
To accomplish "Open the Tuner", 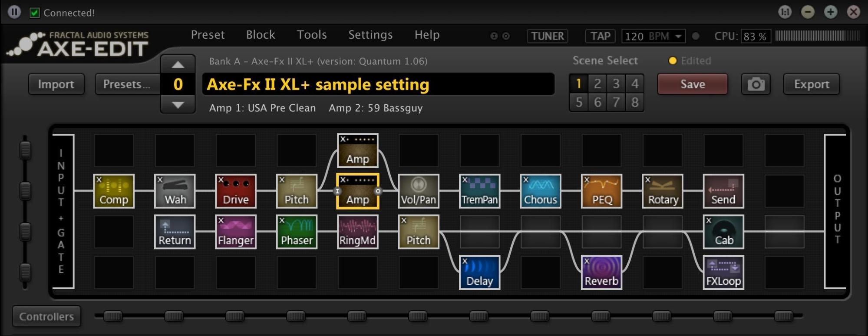I will coord(548,36).
